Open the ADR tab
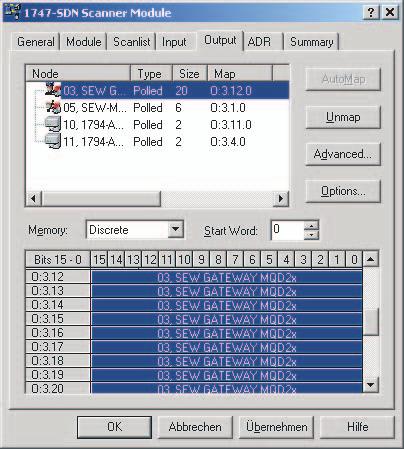The image size is (404, 449). pyautogui.click(x=259, y=42)
